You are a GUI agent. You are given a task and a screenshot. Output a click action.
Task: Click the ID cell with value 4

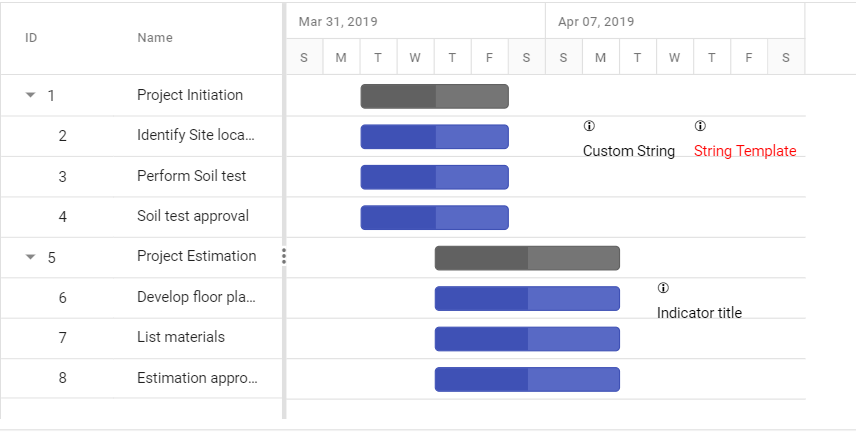pos(62,217)
